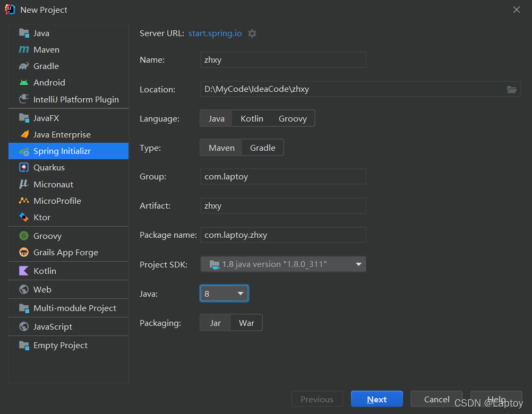The height and width of the screenshot is (414, 532).
Task: Click the Micronaut mu icon
Action: 24,184
